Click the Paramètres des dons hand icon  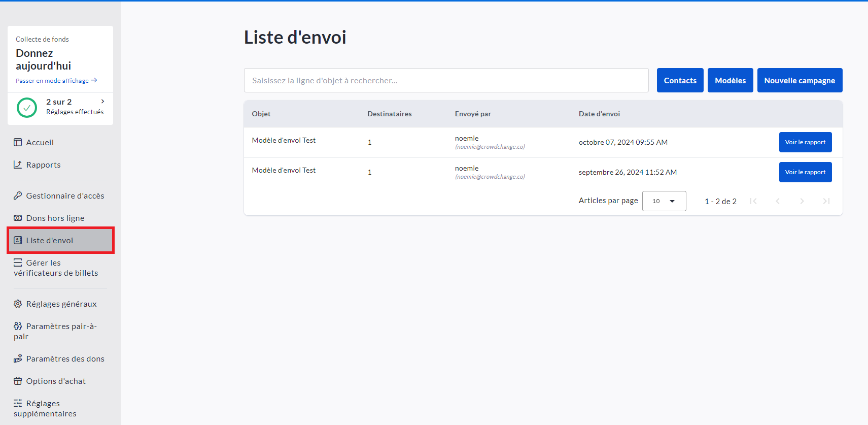coord(18,358)
